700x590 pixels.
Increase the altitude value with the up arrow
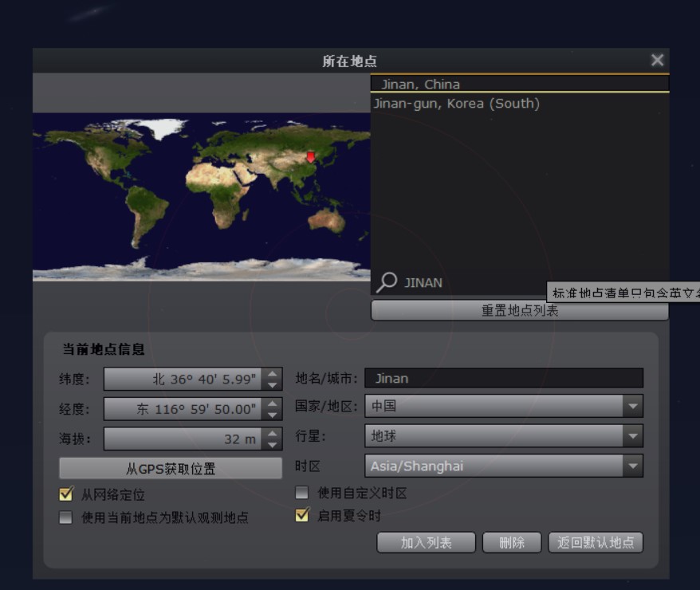point(270,432)
